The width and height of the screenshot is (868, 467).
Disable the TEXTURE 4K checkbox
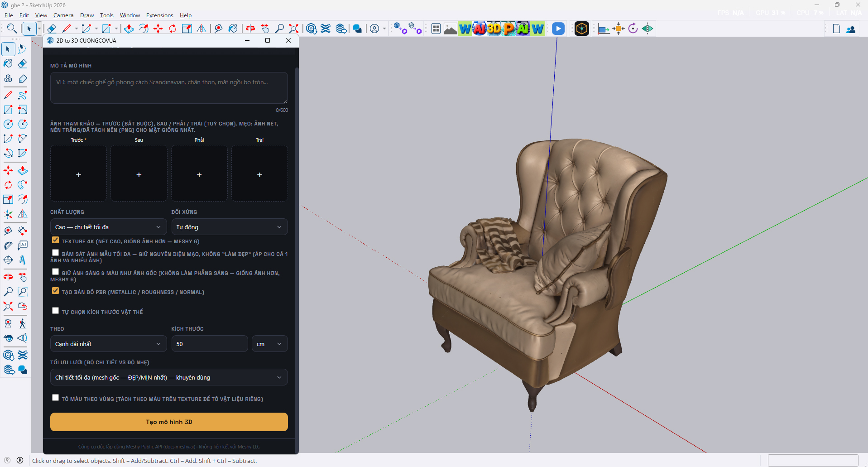click(55, 240)
